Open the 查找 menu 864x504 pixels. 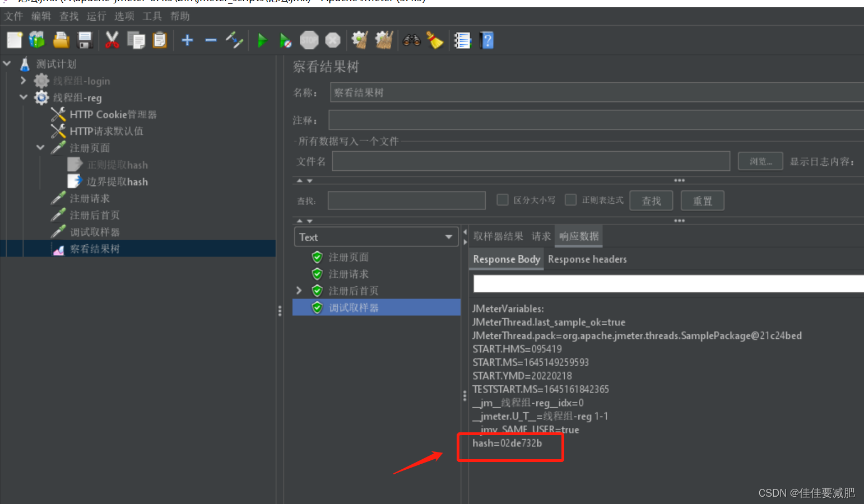(x=69, y=16)
